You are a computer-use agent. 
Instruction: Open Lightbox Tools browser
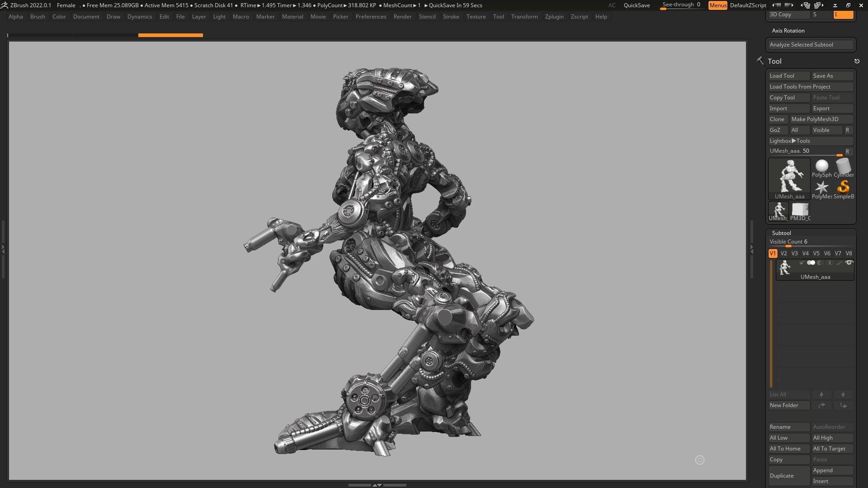pyautogui.click(x=810, y=141)
